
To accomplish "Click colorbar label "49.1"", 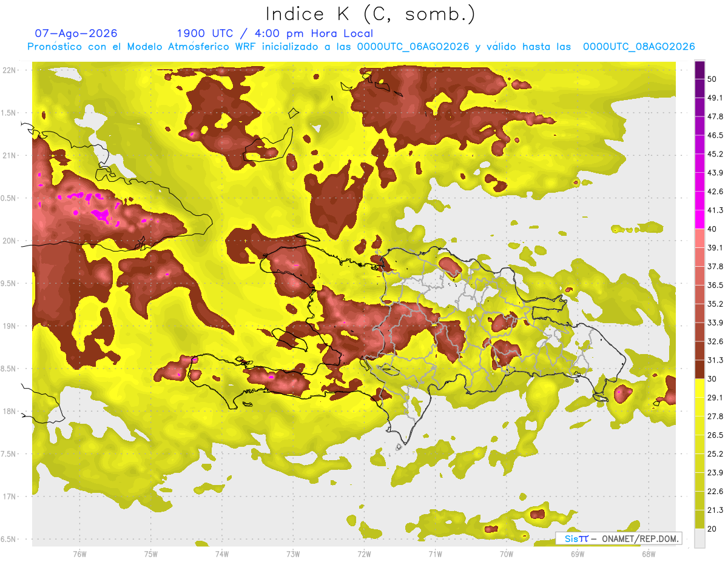I will click(x=715, y=98).
